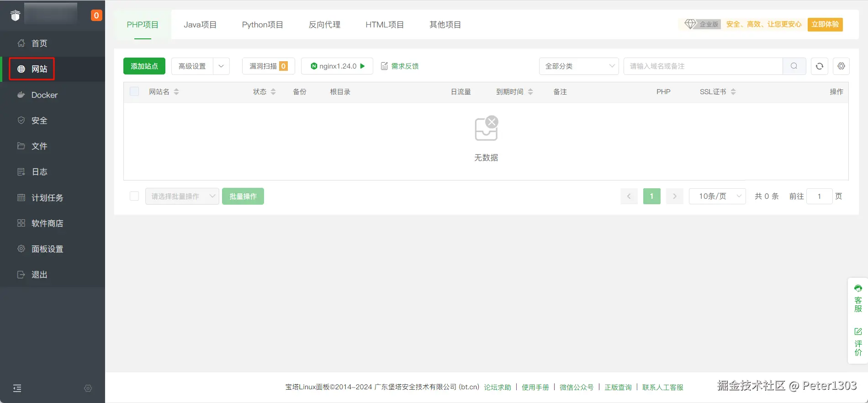Go to 首页 home in sidebar
The height and width of the screenshot is (403, 868).
coord(53,43)
